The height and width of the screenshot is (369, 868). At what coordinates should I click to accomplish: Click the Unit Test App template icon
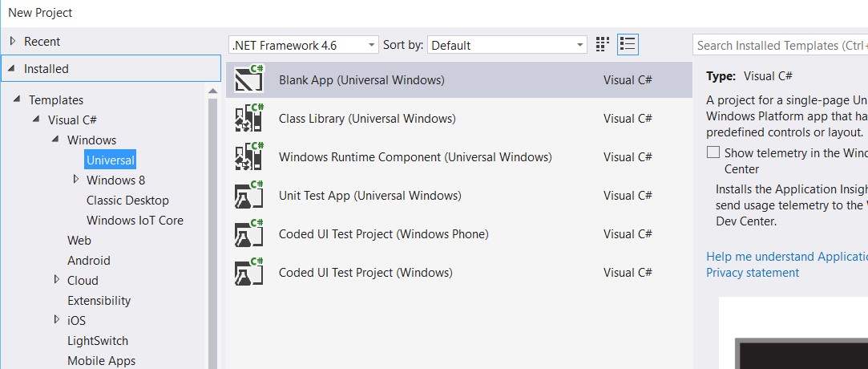(x=249, y=195)
